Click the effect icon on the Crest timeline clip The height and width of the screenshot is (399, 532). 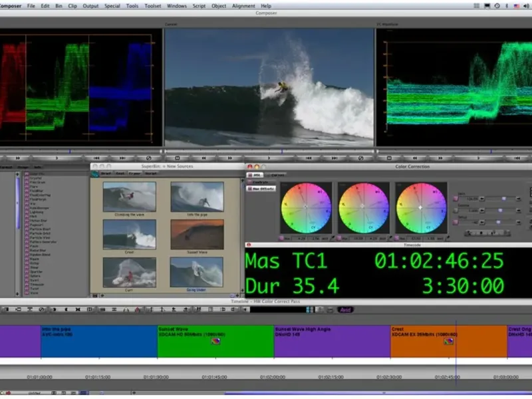[449, 341]
